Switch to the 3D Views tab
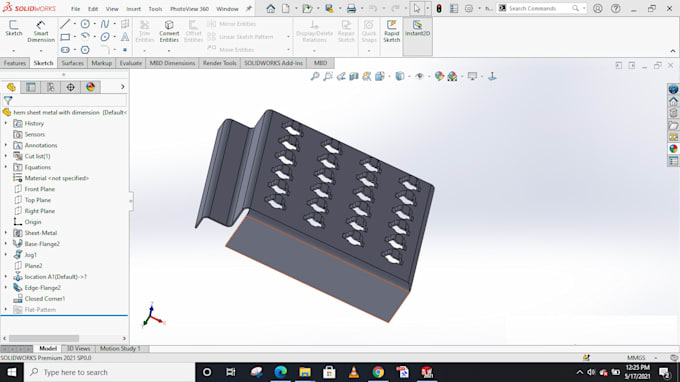This screenshot has height=382, width=680. (x=78, y=349)
